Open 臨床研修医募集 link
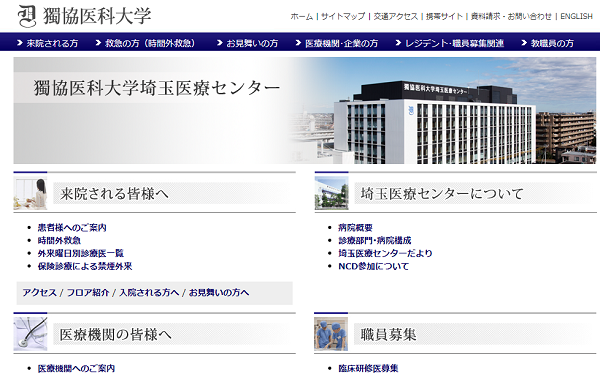 tap(368, 368)
